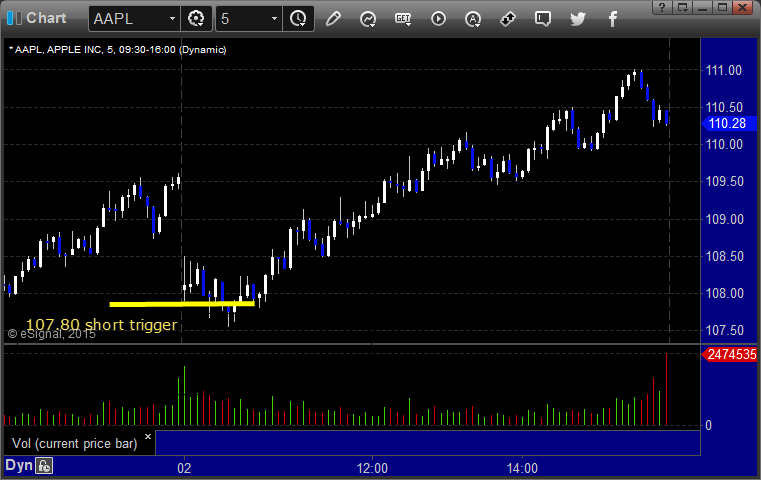Open the comment annotation icon

pos(543,19)
